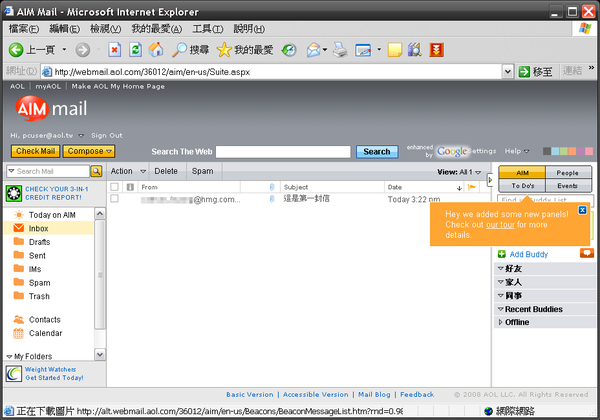Open the 說明(H) menu

(249, 29)
